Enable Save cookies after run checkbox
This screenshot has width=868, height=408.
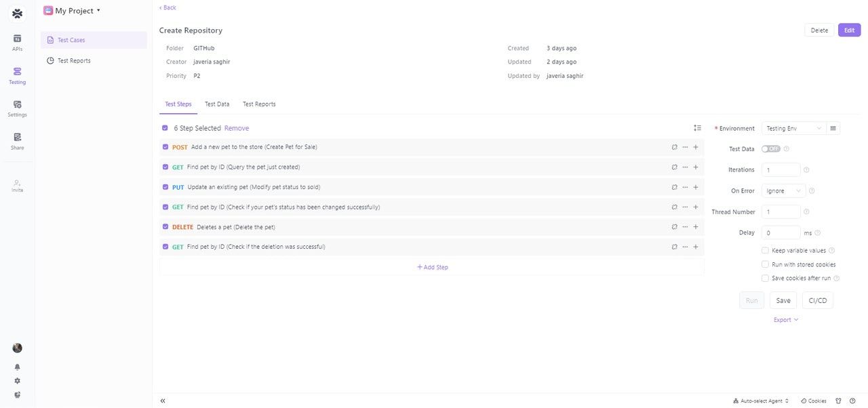tap(765, 278)
